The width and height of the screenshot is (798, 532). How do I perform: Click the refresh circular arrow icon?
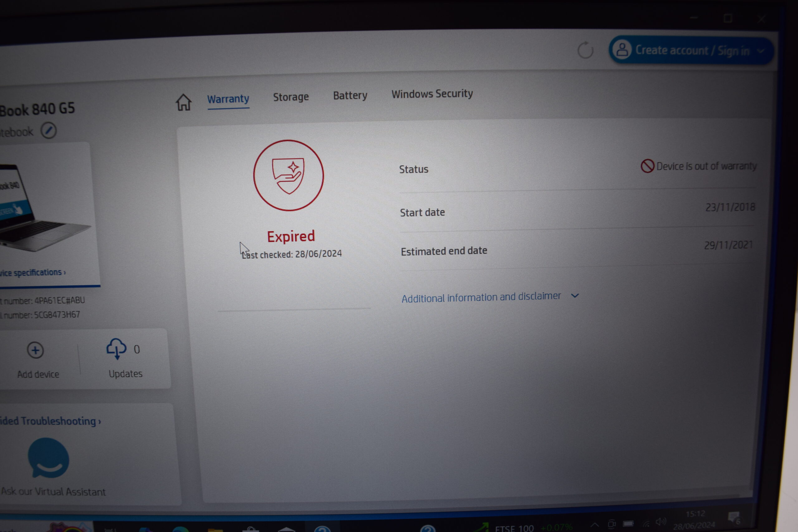tap(585, 50)
